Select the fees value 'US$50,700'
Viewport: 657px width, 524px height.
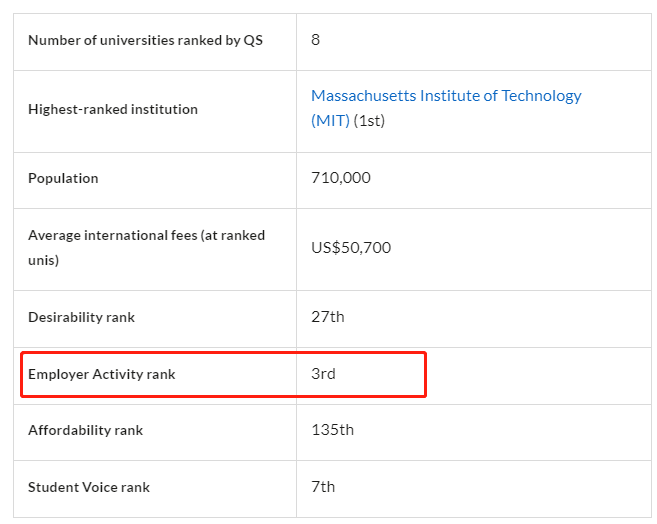[x=351, y=248]
